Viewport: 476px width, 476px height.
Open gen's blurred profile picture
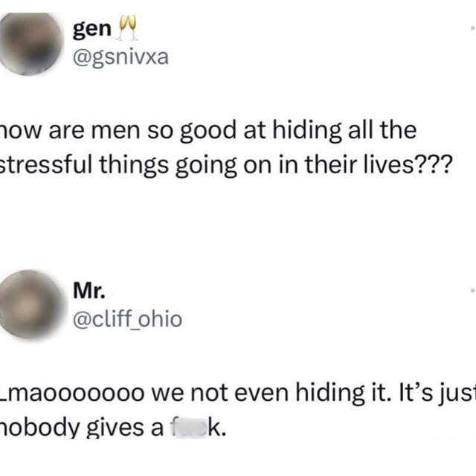(x=30, y=44)
